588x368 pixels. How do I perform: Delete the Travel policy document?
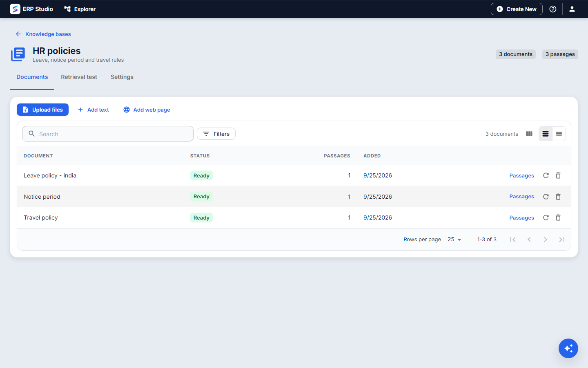[558, 218]
